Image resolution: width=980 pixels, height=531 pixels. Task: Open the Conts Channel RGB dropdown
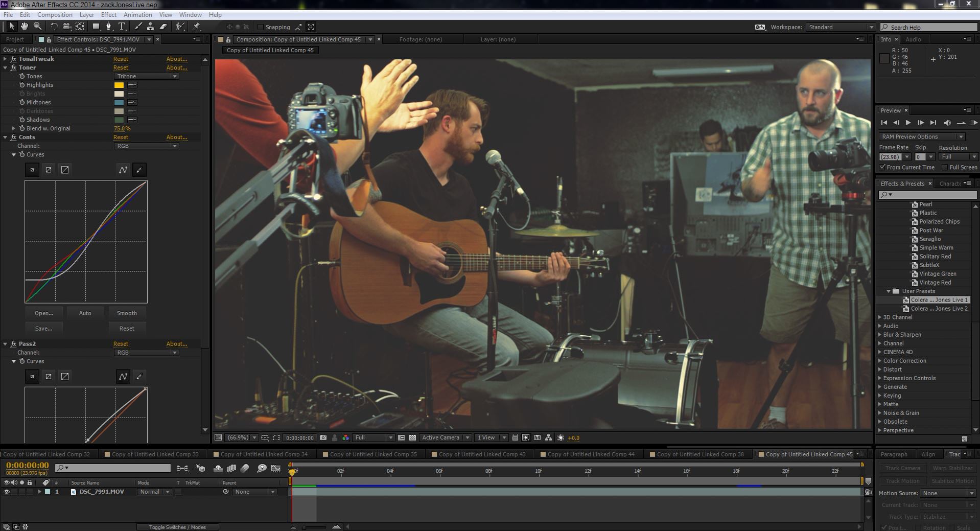coord(146,146)
